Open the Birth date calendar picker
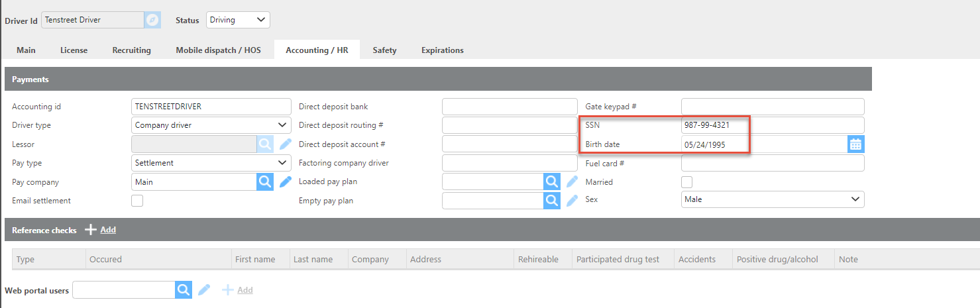Viewport: 980px width, 308px height. (855, 144)
